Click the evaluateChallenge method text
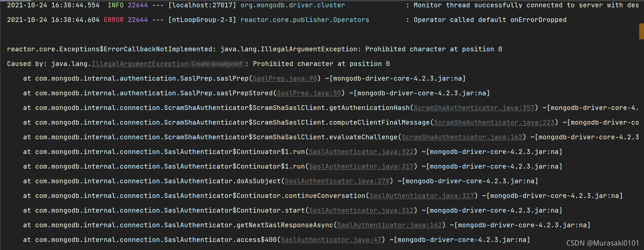644x250 pixels. 363,137
